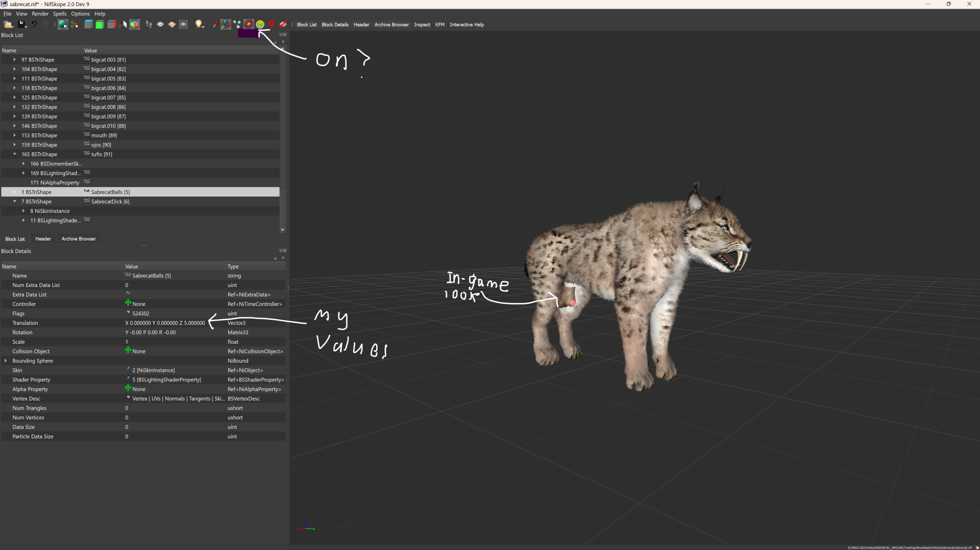This screenshot has height=550, width=980.
Task: Open the lighting bulb dropdown
Action: pos(200,24)
